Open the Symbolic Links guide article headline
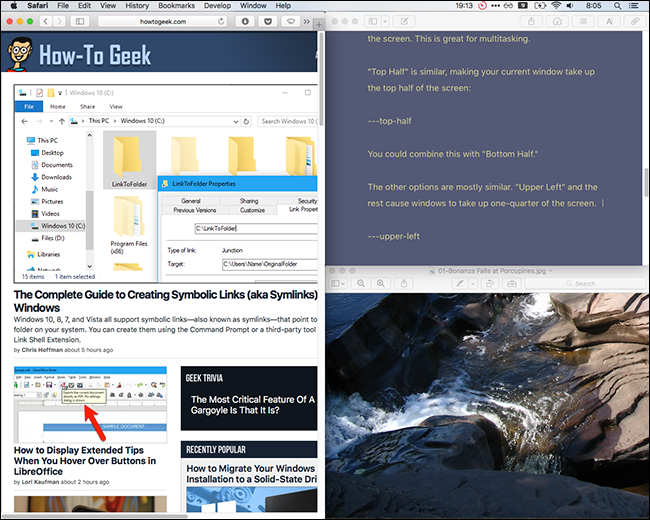The height and width of the screenshot is (520, 650). coord(165,301)
